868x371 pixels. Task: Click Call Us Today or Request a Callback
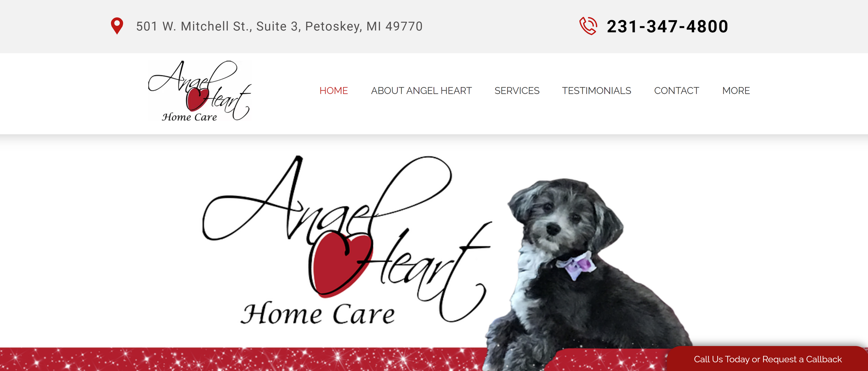point(768,359)
